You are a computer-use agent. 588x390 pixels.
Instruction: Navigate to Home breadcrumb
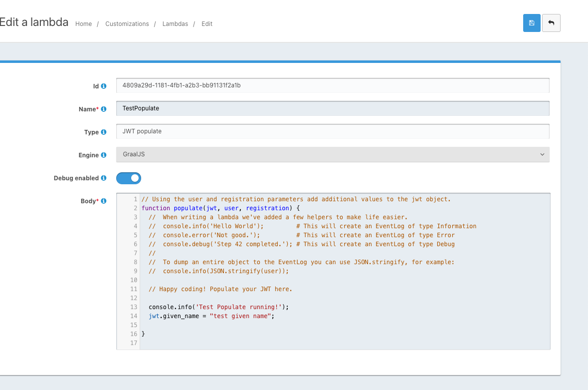pos(83,23)
